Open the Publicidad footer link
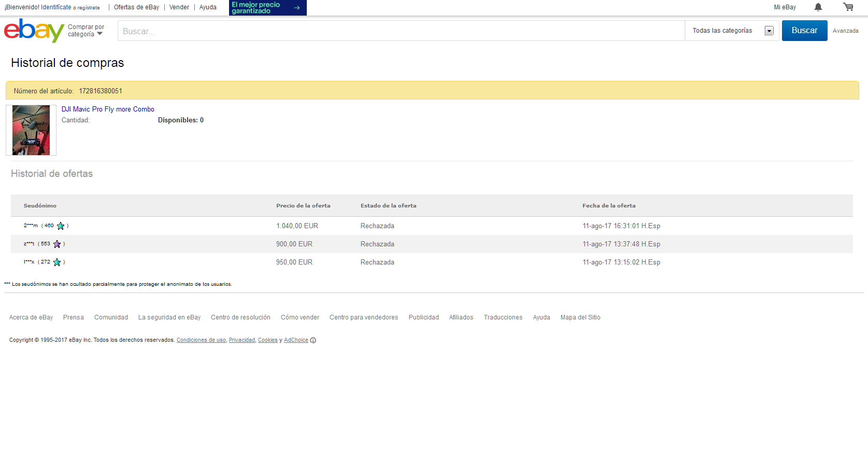 [423, 317]
